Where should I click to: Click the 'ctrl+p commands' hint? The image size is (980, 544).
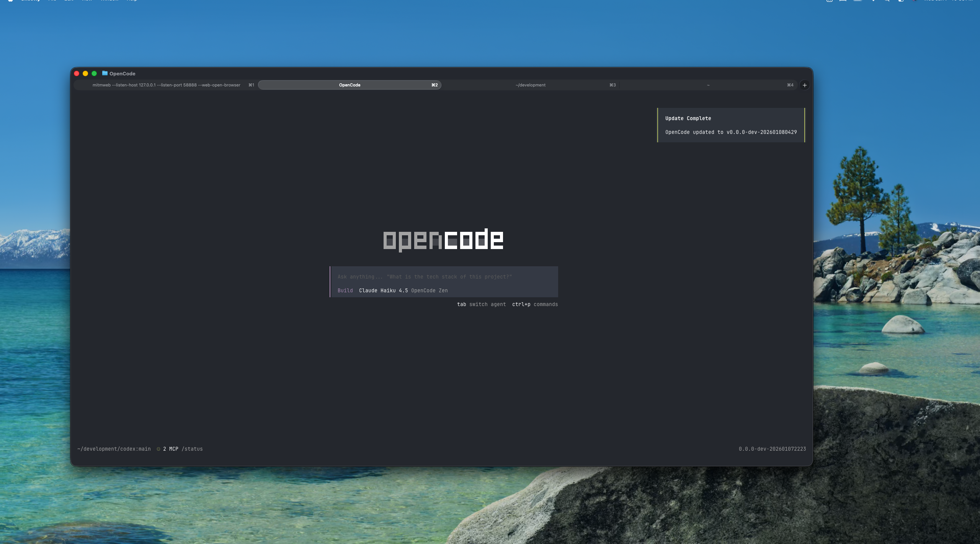coord(535,304)
